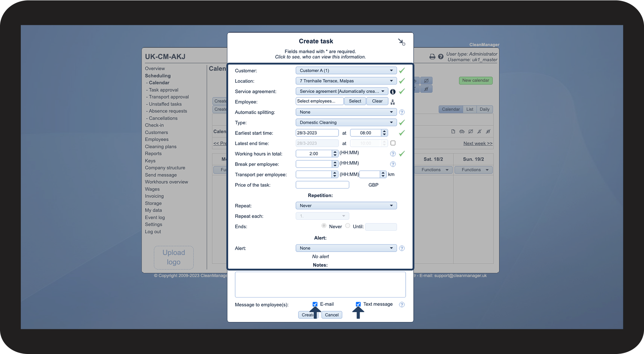This screenshot has width=644, height=354.
Task: Open the Location dropdown
Action: coord(346,81)
